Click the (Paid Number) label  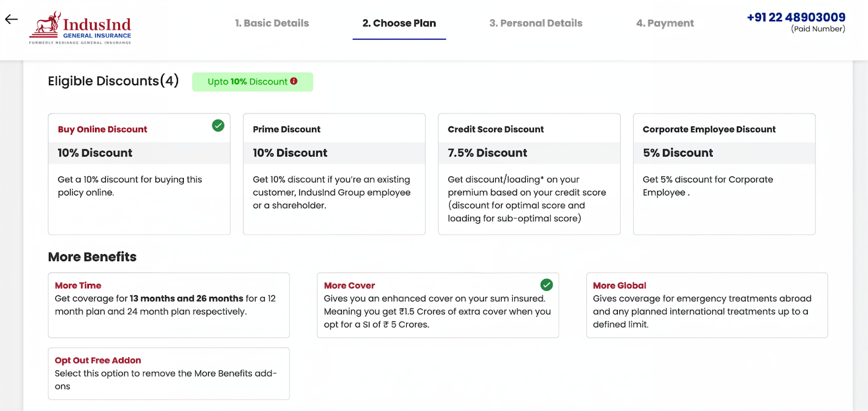(818, 29)
